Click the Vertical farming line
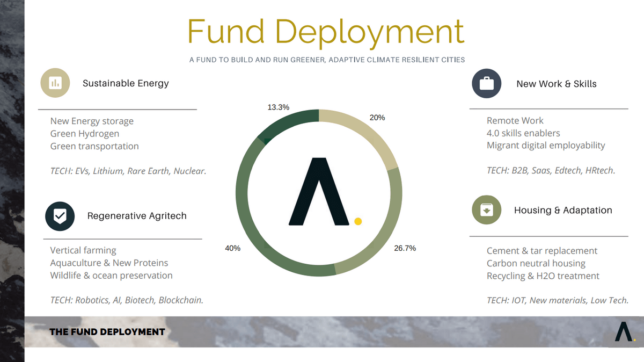The image size is (644, 362). 83,250
